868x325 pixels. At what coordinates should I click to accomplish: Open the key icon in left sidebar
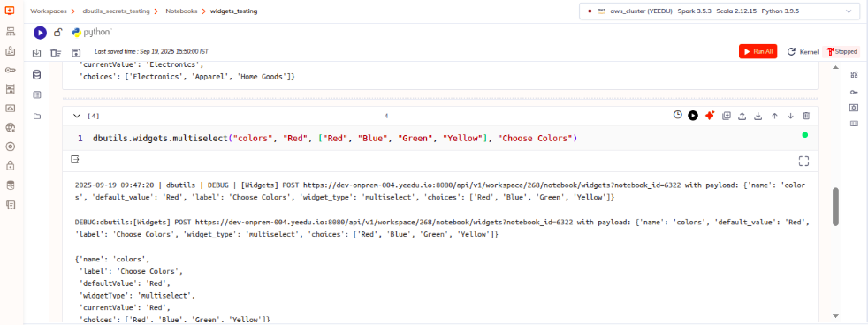[10, 70]
